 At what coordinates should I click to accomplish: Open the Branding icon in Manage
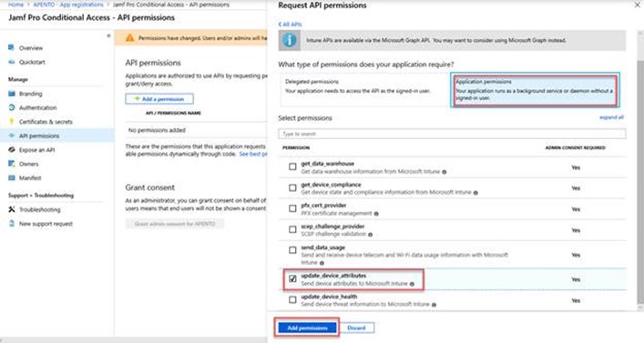tap(12, 94)
